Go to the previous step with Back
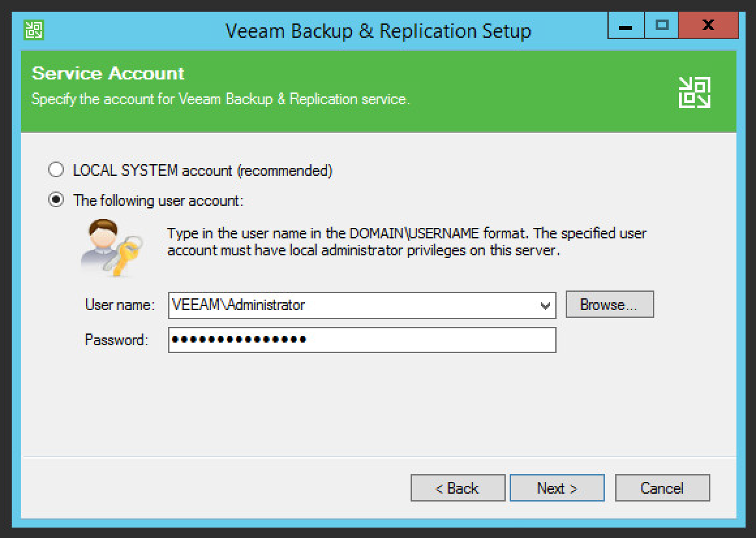Viewport: 756px width, 538px height. click(x=458, y=488)
